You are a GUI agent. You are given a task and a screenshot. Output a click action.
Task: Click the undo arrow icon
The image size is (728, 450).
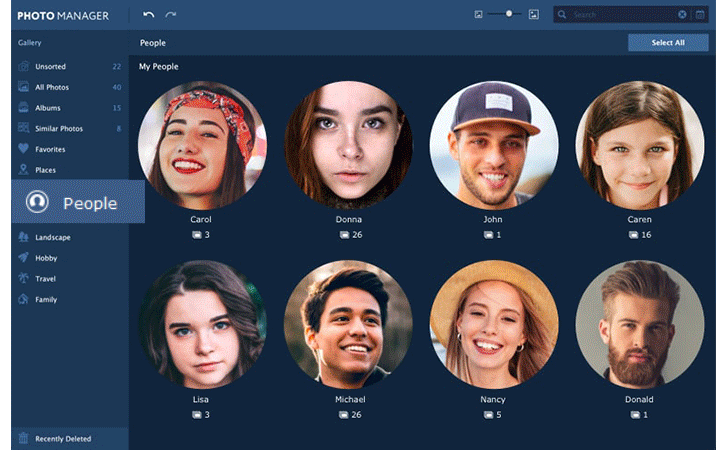tap(149, 15)
